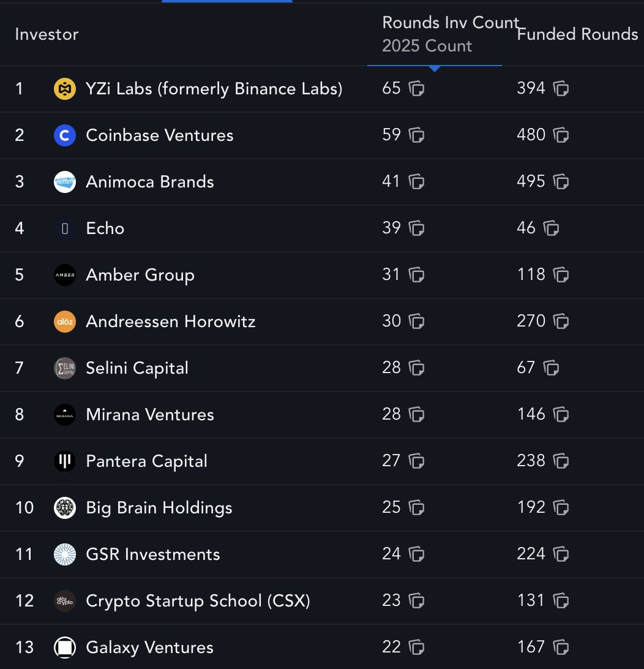
Task: Click copy icon beside Echo 46 funded rounds
Action: point(552,229)
